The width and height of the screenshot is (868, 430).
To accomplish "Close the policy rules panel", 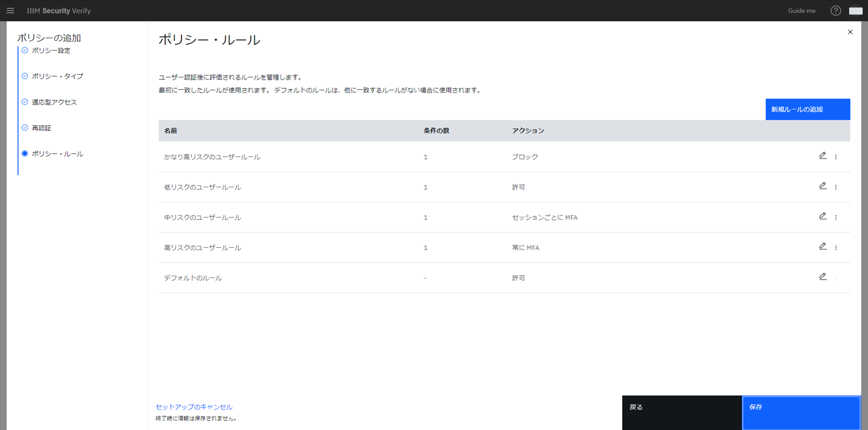I will (x=850, y=32).
